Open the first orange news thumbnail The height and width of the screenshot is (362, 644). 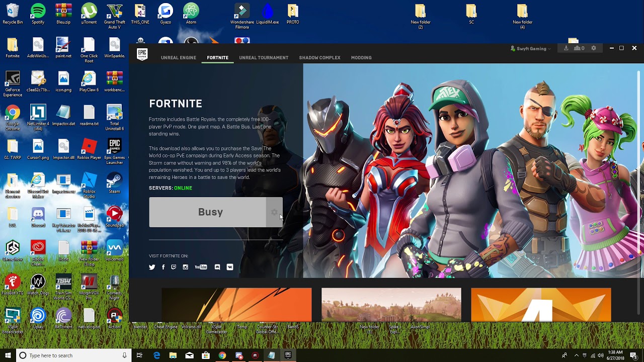click(x=236, y=305)
